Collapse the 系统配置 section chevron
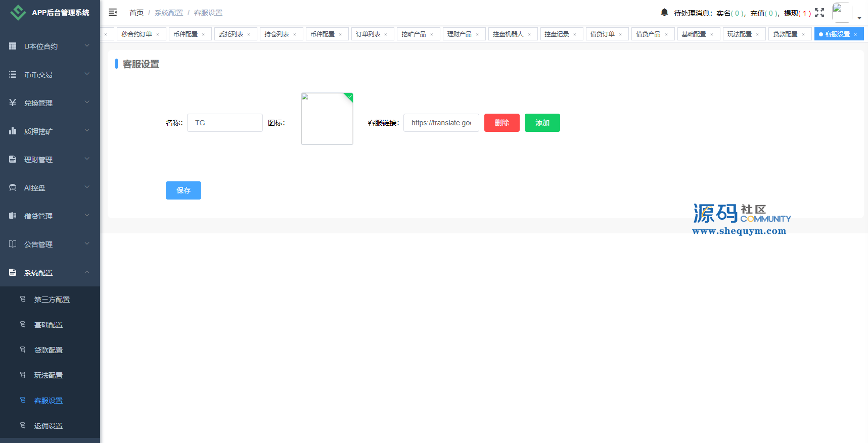This screenshot has width=868, height=443. point(87,272)
